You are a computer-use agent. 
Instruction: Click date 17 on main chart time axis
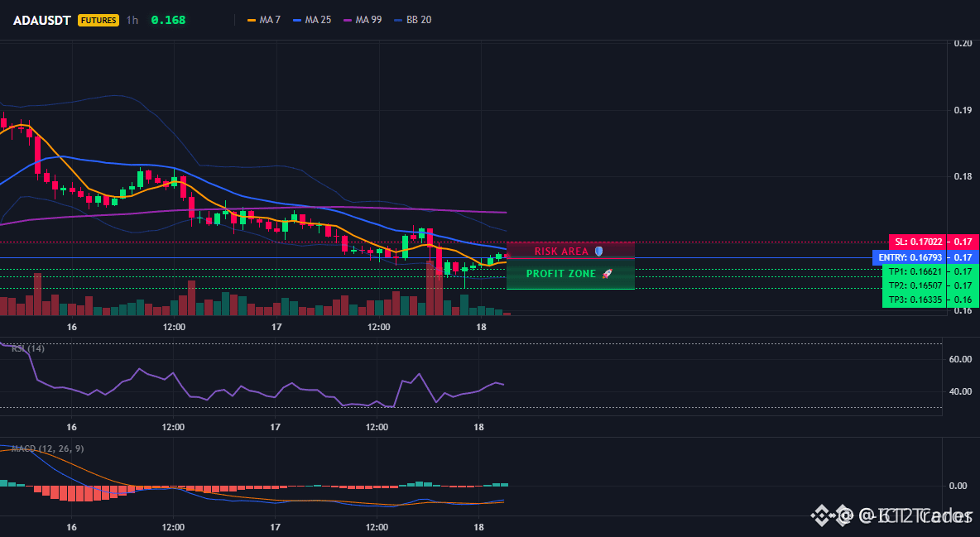tap(276, 327)
